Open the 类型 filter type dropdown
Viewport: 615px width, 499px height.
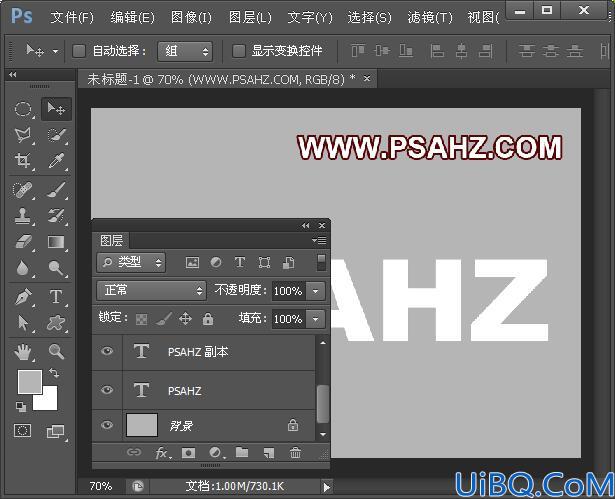pos(131,262)
